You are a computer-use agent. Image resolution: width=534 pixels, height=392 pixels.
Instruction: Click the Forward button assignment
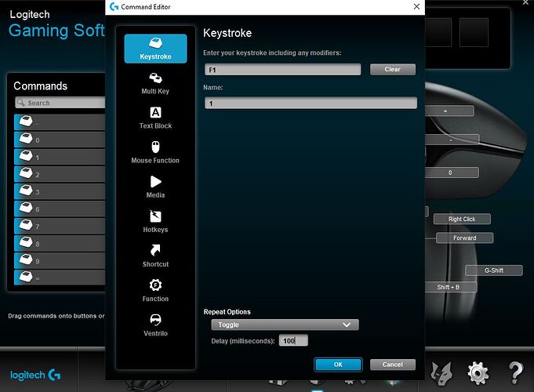tap(464, 238)
